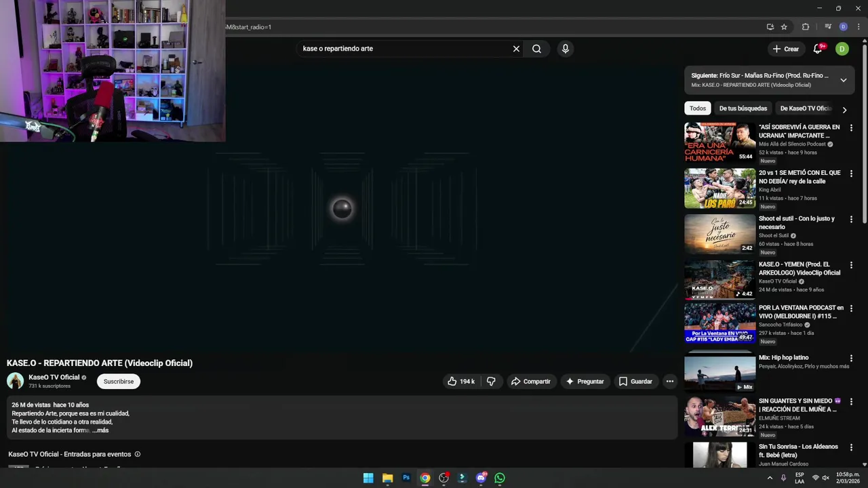Select the De tus búsquedas chip
Screen dimensions: 868x488
[x=743, y=108]
